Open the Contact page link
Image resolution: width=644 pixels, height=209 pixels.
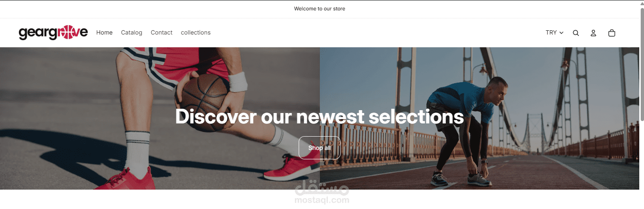tap(161, 33)
